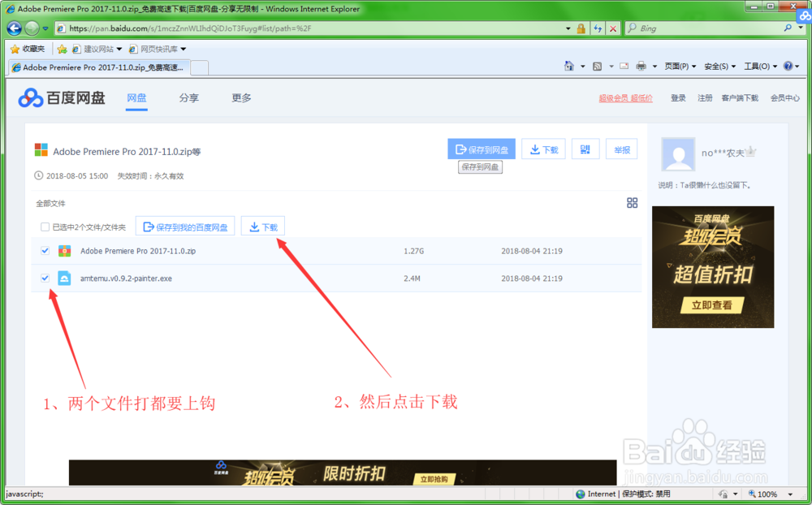Click the sharer avatar thumbnail
The width and height of the screenshot is (812, 505).
click(678, 154)
